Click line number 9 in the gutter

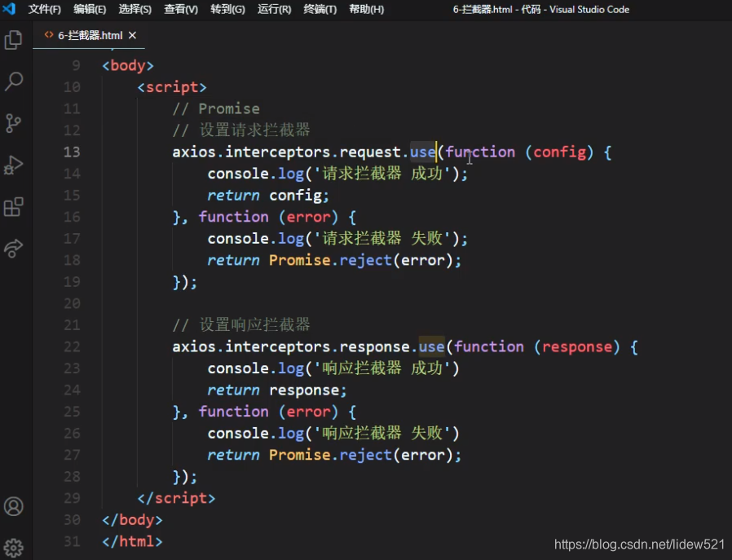tap(76, 65)
